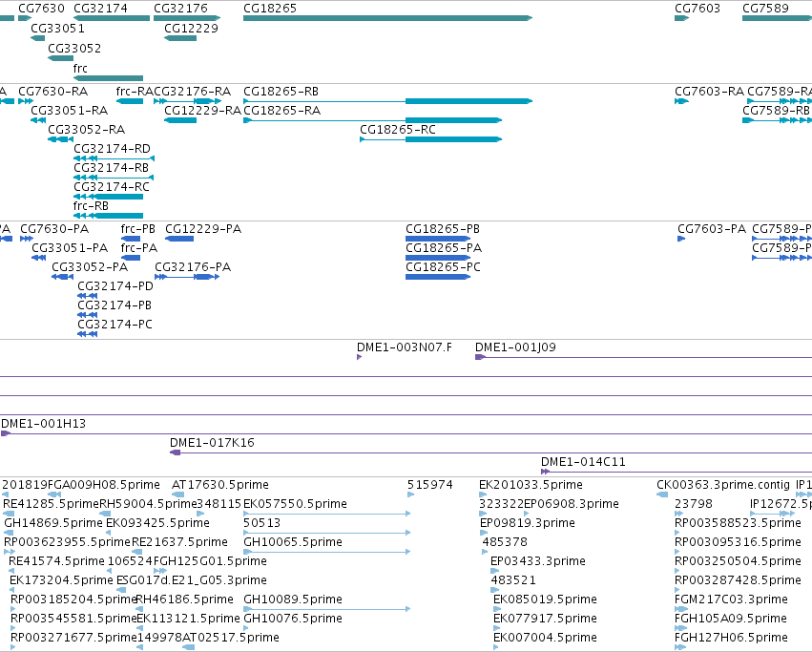Click the CG32176 gene label
Viewport: 812px width, 652px height.
tap(180, 9)
